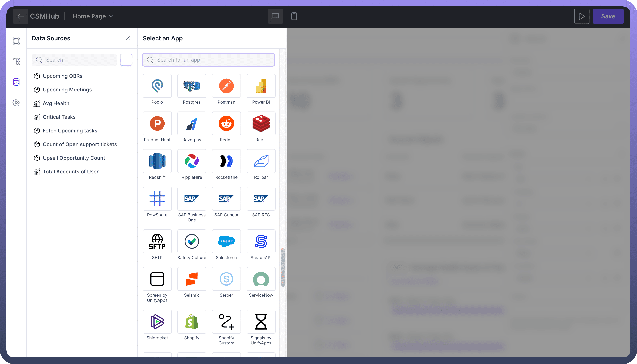Open the Upcoming QBRs data source
Screen dimensions: 637x364
coord(62,76)
